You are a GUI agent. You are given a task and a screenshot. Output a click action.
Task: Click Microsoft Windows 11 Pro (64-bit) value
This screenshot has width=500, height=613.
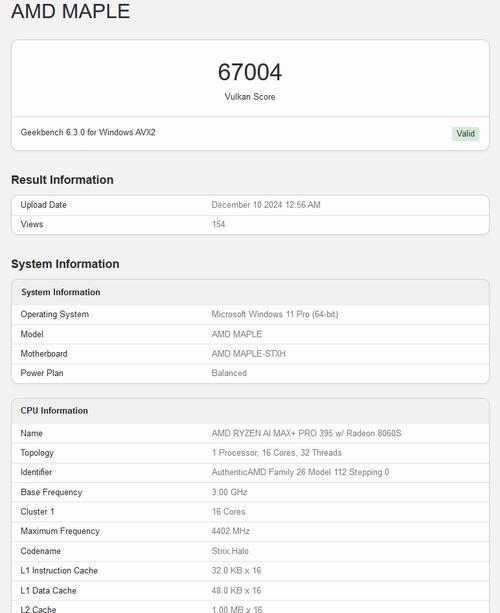click(x=275, y=314)
